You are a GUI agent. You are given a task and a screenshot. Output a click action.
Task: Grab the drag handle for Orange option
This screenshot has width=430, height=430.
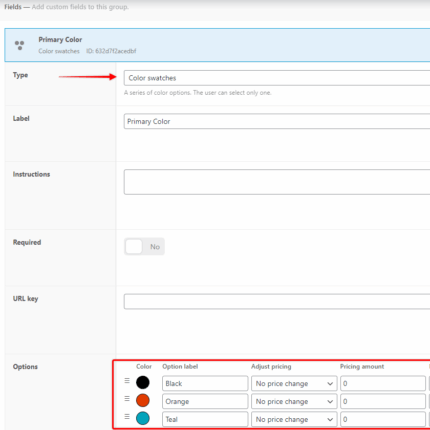(x=127, y=398)
